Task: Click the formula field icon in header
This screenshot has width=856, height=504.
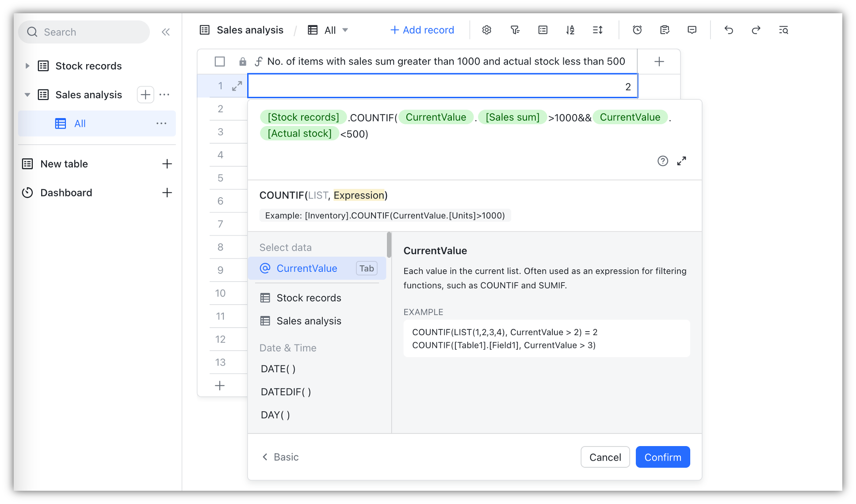Action: point(259,61)
